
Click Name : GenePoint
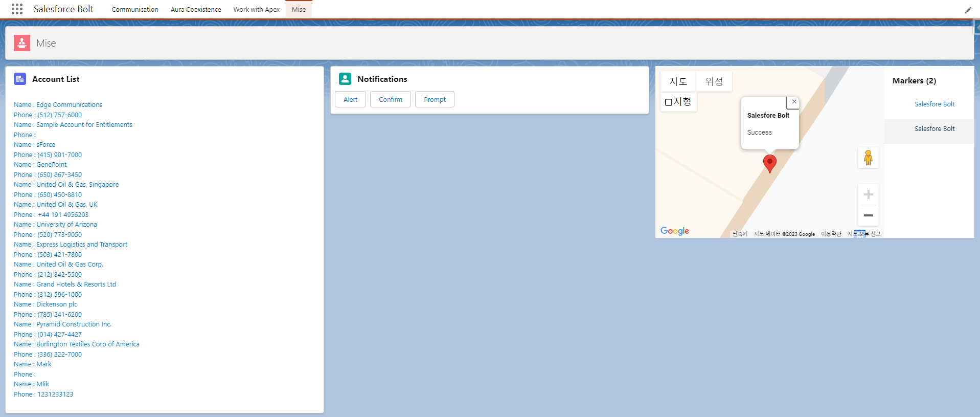coord(40,165)
